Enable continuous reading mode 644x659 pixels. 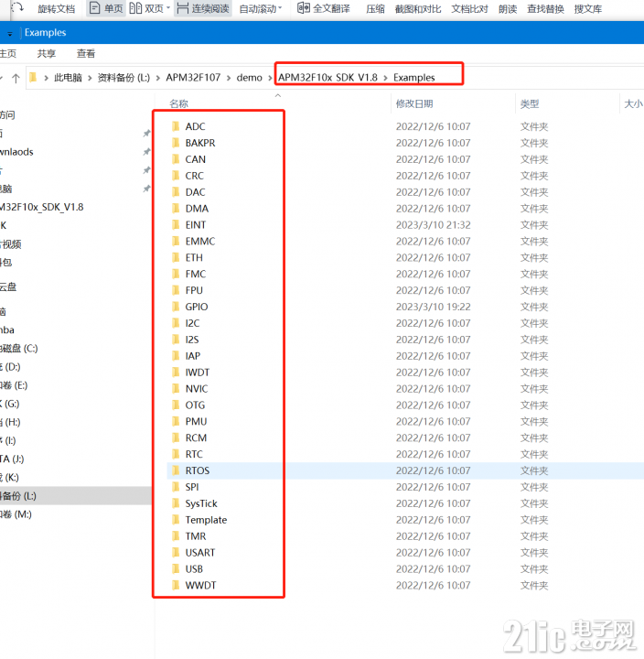click(203, 8)
